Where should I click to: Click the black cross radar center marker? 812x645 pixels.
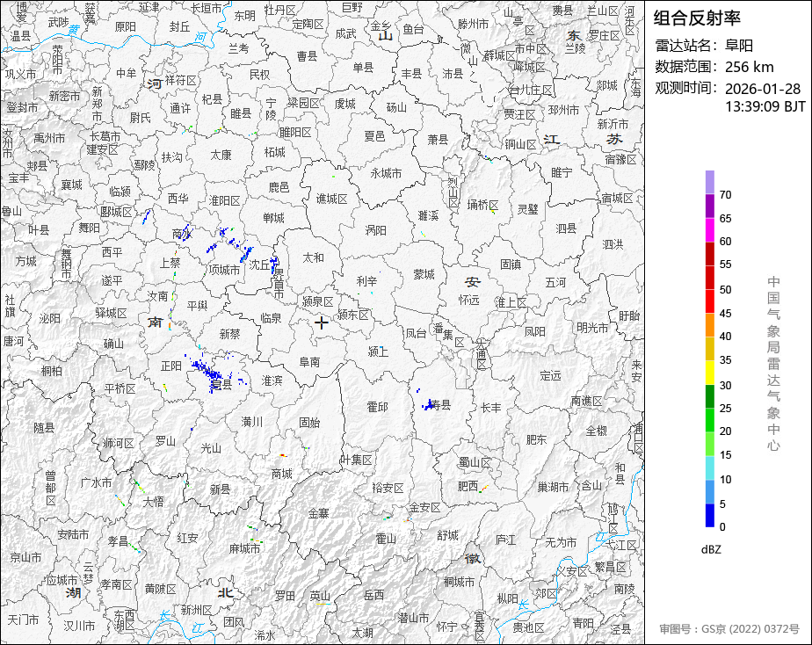coord(321,323)
